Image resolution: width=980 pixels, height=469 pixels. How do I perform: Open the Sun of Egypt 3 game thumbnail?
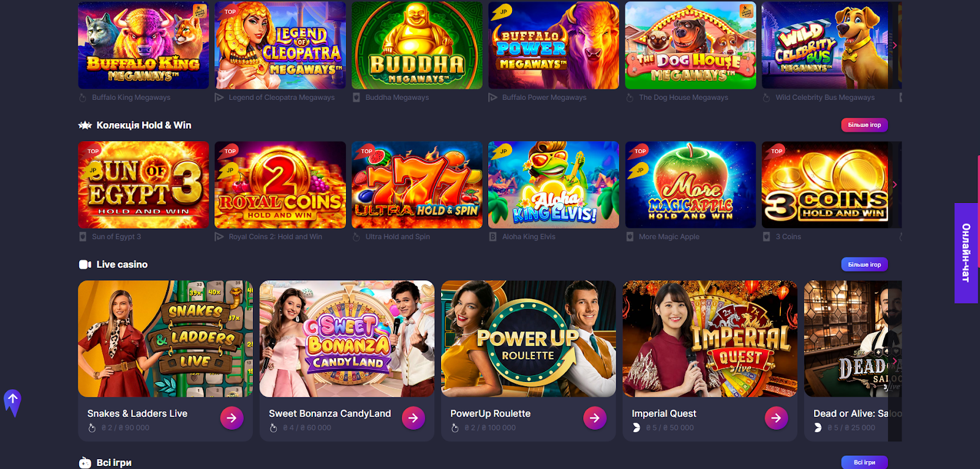point(143,185)
